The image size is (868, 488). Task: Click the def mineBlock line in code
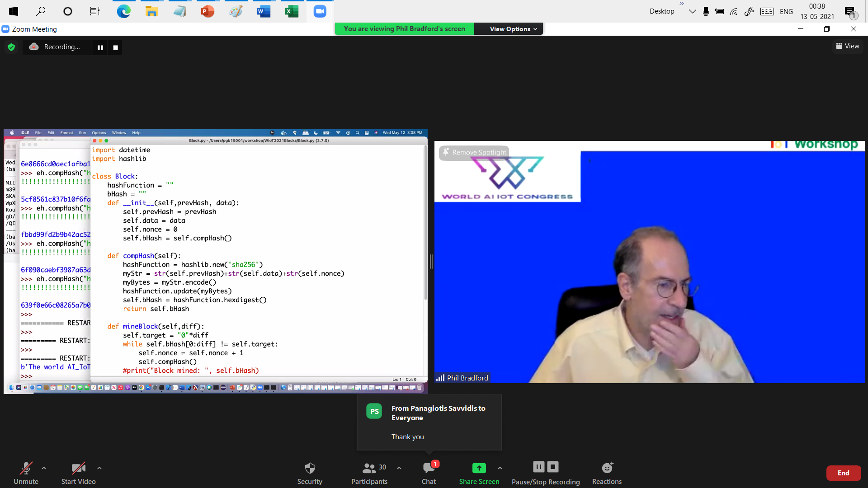(156, 326)
